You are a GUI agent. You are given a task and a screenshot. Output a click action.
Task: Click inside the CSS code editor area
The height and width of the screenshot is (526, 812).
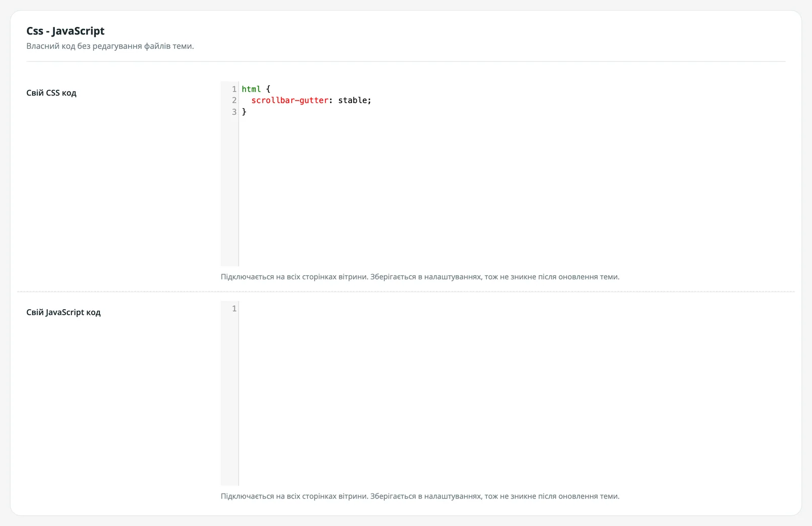(x=502, y=174)
